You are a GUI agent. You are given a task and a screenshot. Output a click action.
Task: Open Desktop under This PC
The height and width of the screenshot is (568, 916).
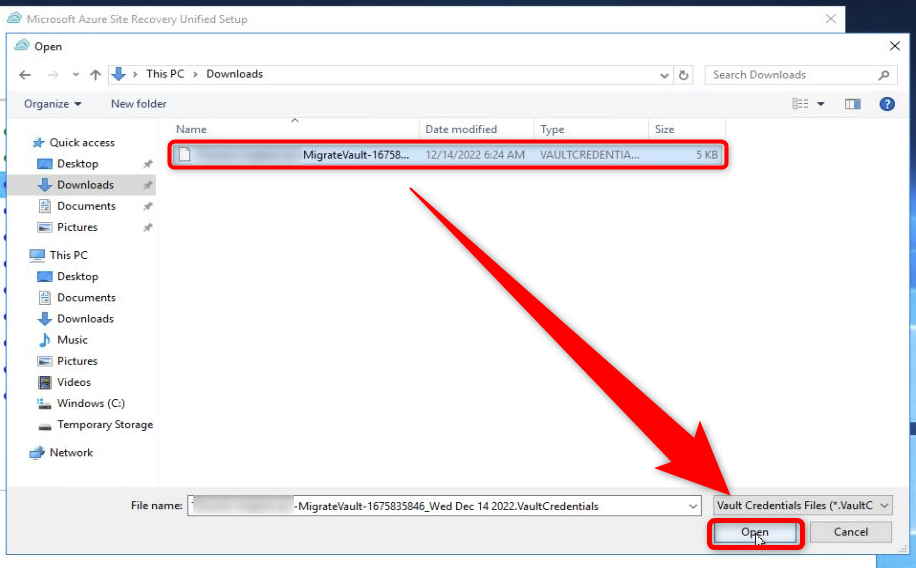78,276
